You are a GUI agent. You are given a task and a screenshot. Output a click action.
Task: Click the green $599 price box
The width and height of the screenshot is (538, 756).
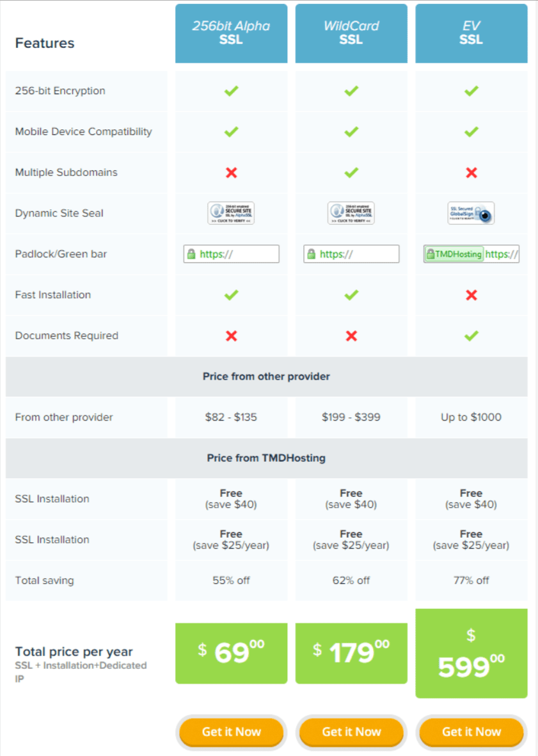(x=471, y=654)
